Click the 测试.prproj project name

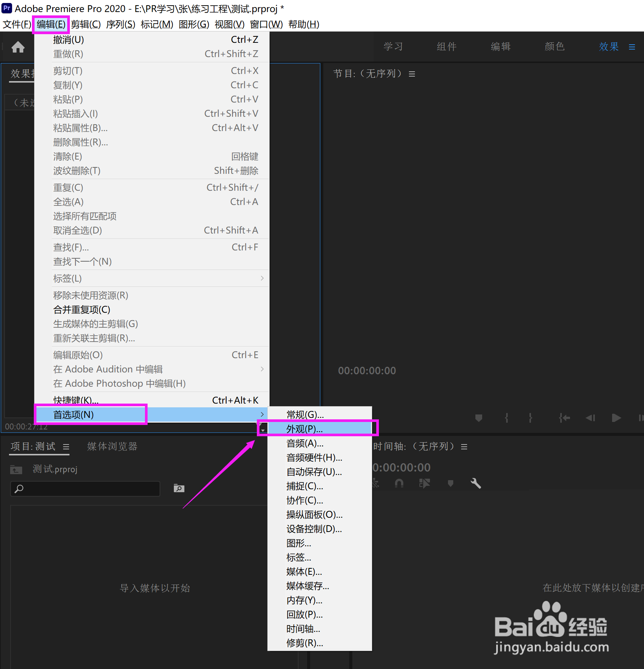[x=55, y=469]
